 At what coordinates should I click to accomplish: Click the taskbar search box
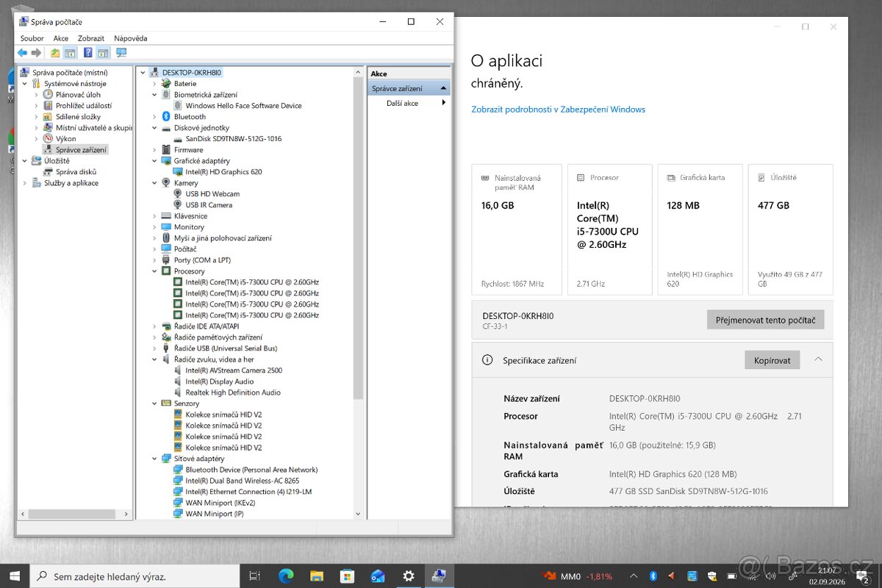tap(135, 576)
